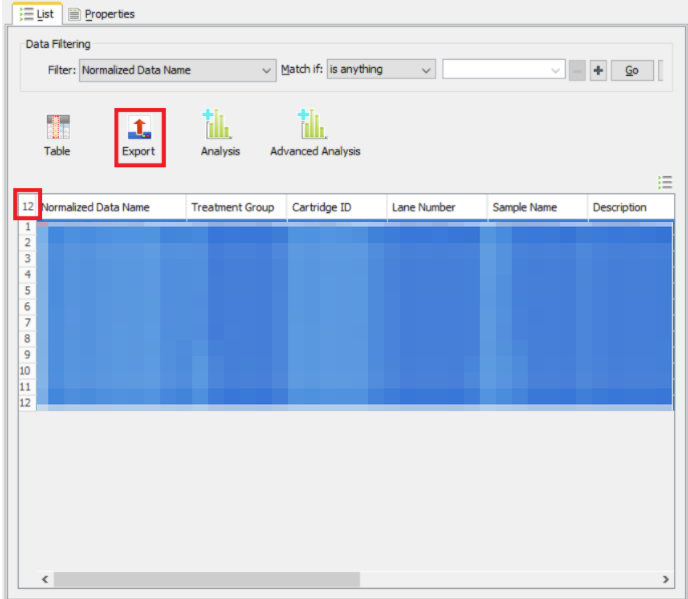This screenshot has width=688, height=599.
Task: Click the Cartridge ID column header
Action: [x=337, y=207]
